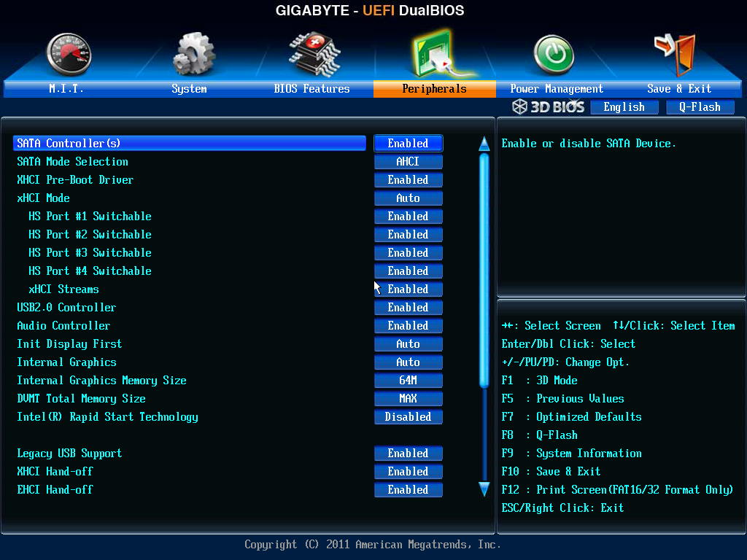Launch the Q-Flash button

pos(700,107)
